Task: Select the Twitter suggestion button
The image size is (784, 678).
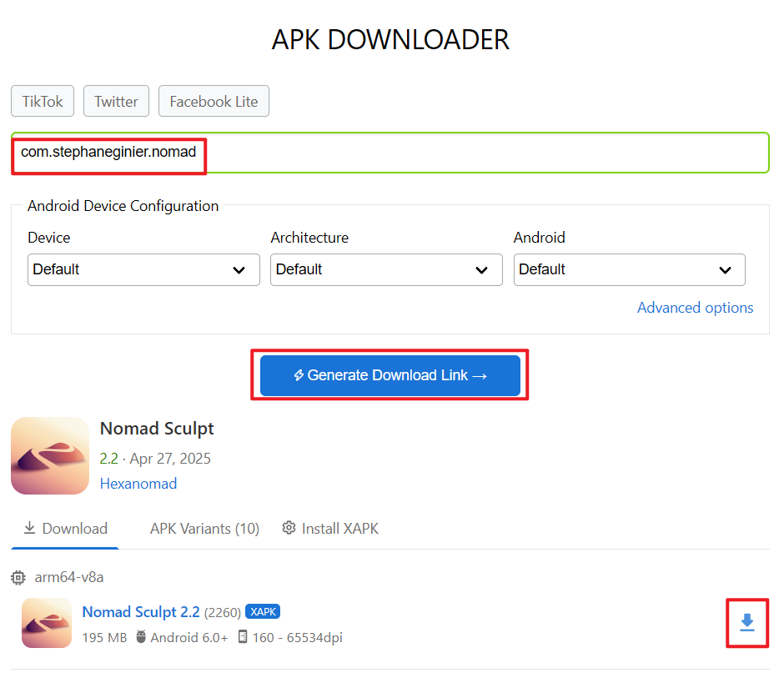Action: 116,101
